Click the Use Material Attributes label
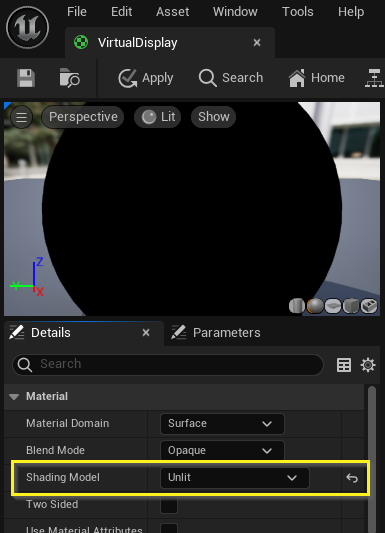 coord(84,529)
